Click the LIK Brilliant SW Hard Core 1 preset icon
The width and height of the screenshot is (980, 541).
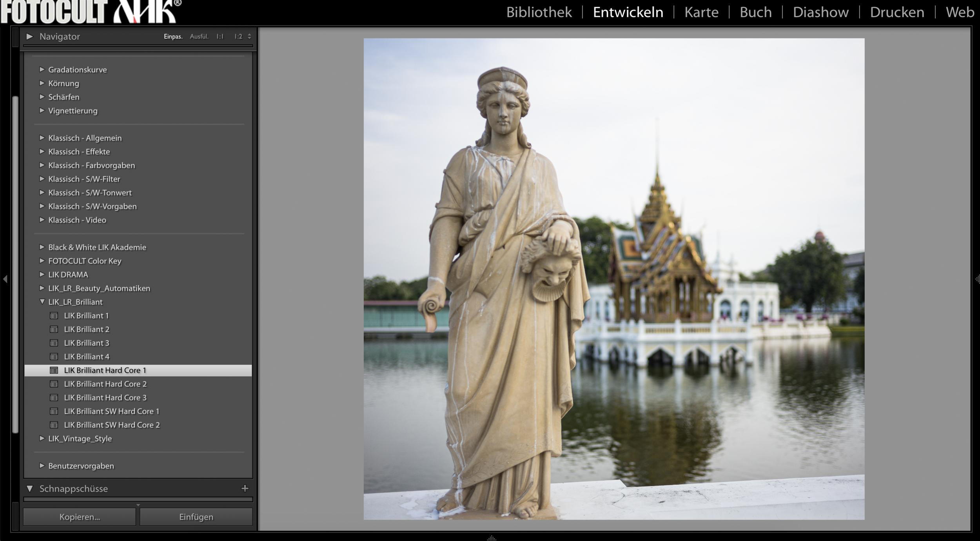tap(54, 411)
